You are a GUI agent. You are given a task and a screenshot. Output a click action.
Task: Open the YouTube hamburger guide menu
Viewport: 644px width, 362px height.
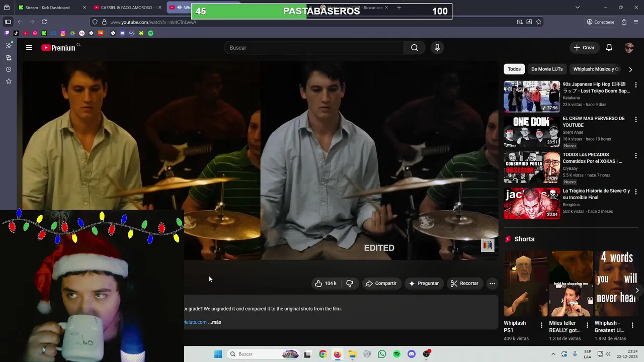[29, 48]
